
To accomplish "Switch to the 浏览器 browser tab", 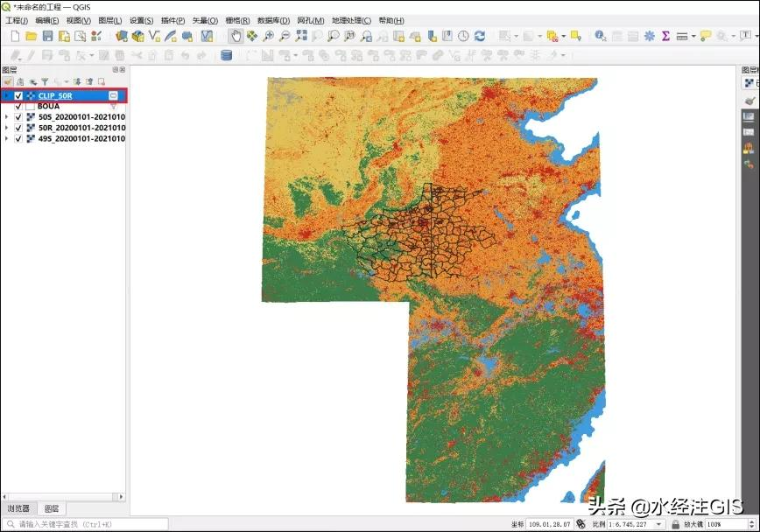I will tap(18, 508).
